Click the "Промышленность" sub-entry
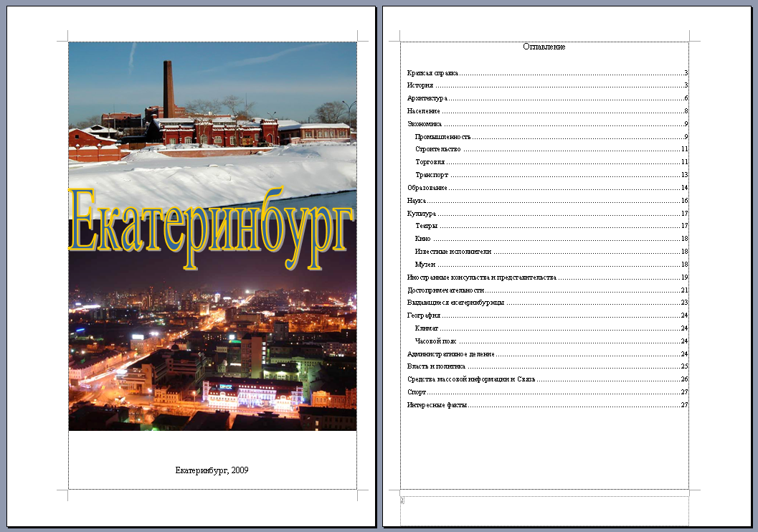 pos(551,137)
